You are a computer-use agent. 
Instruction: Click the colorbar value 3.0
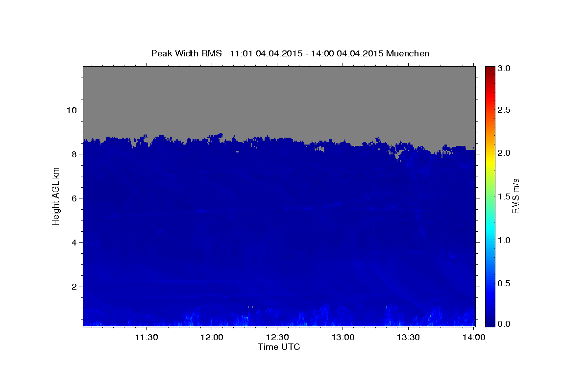(505, 69)
